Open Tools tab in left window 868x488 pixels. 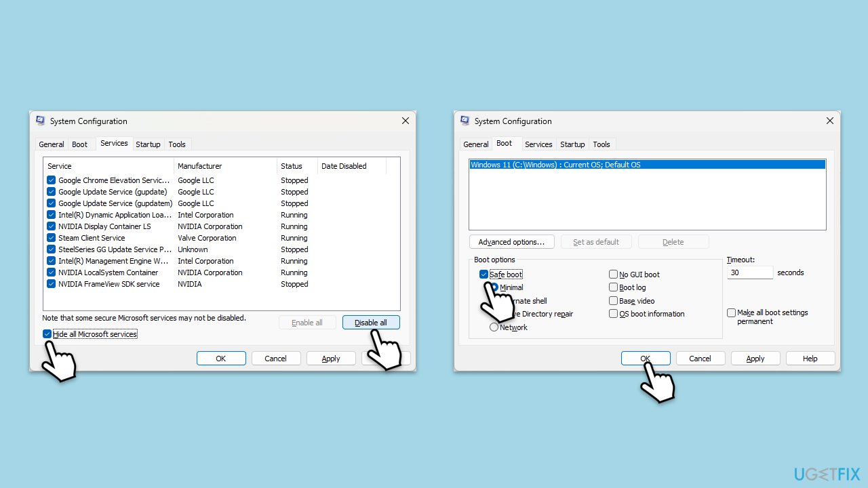(x=177, y=144)
